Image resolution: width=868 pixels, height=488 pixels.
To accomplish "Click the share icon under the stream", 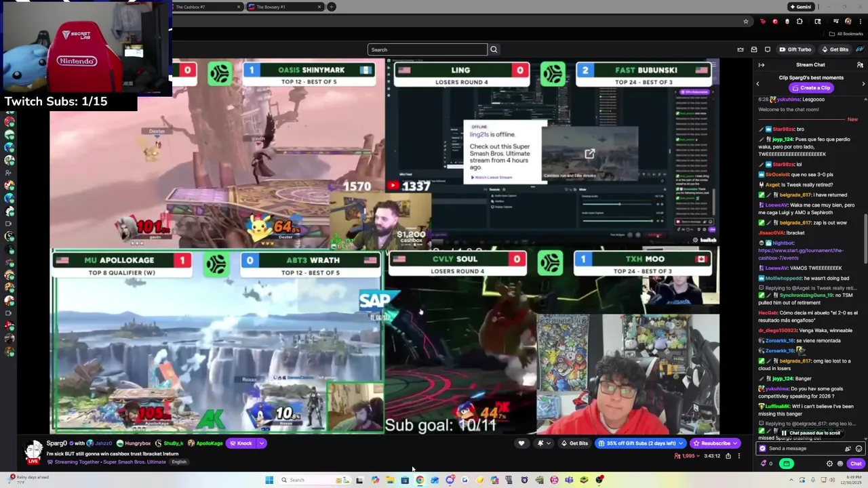I will [728, 456].
